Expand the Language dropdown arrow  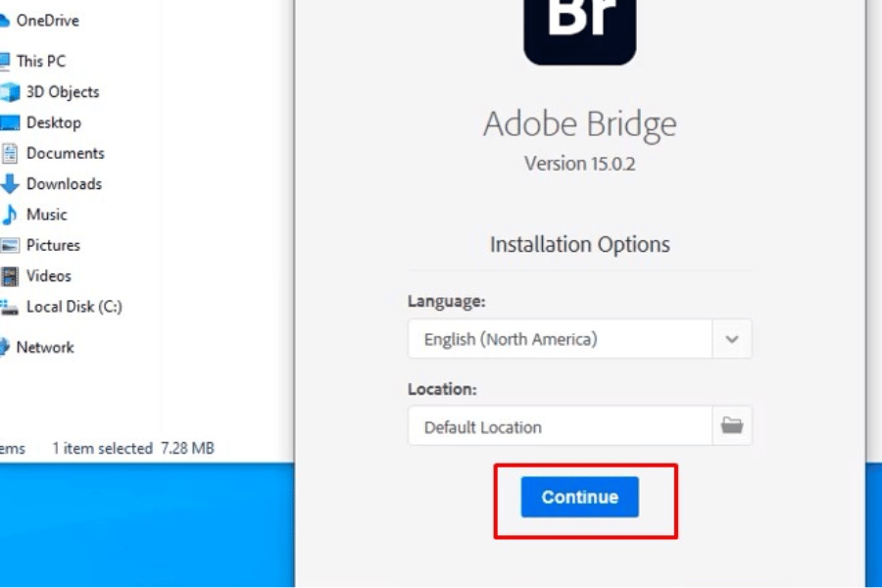(x=732, y=340)
